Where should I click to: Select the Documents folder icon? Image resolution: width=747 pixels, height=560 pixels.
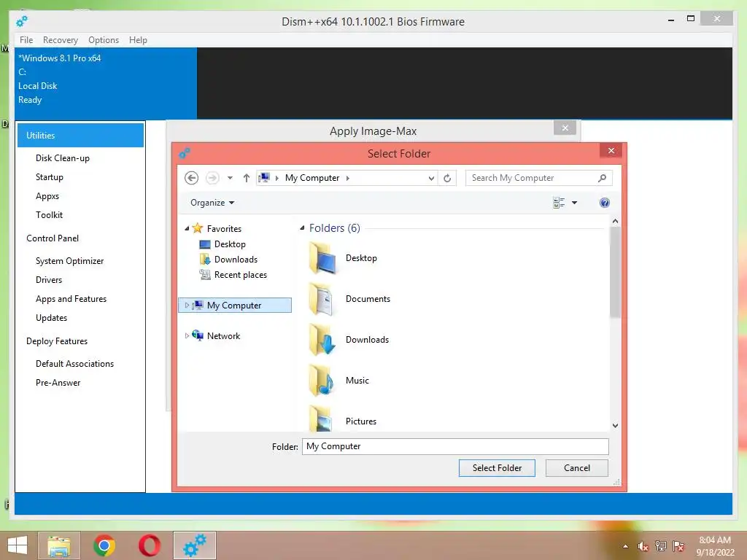pyautogui.click(x=322, y=299)
